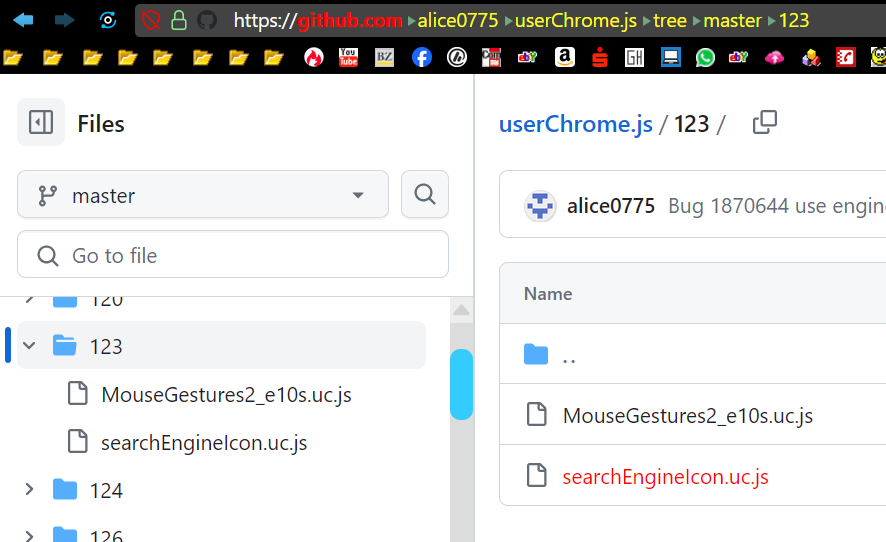Copy the path with copy icon
Screen dimensions: 886x542
point(765,123)
